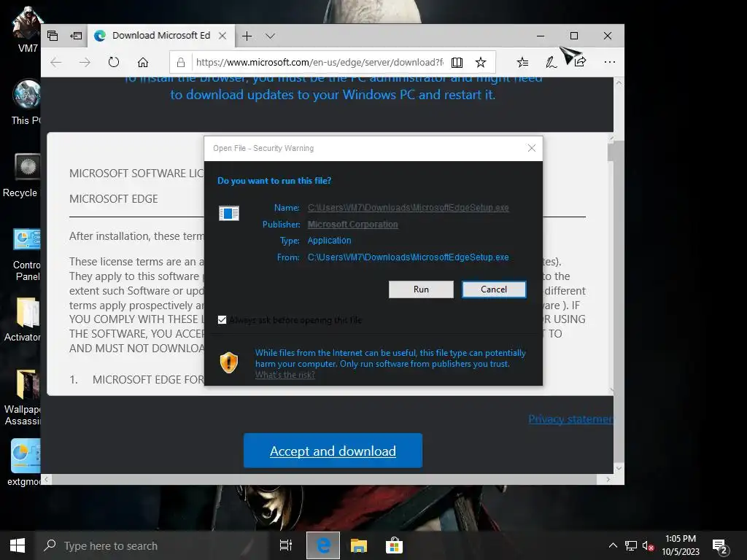Show hidden system tray icons
The height and width of the screenshot is (560, 747).
tap(613, 545)
